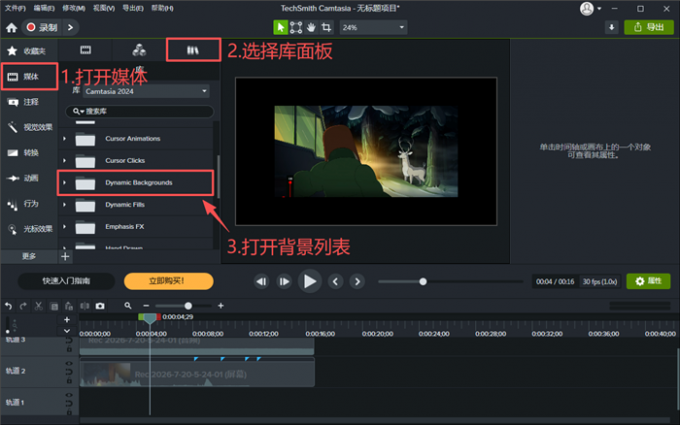Select the hand pan tool
Viewport: 680px width, 425px height.
coord(311,27)
